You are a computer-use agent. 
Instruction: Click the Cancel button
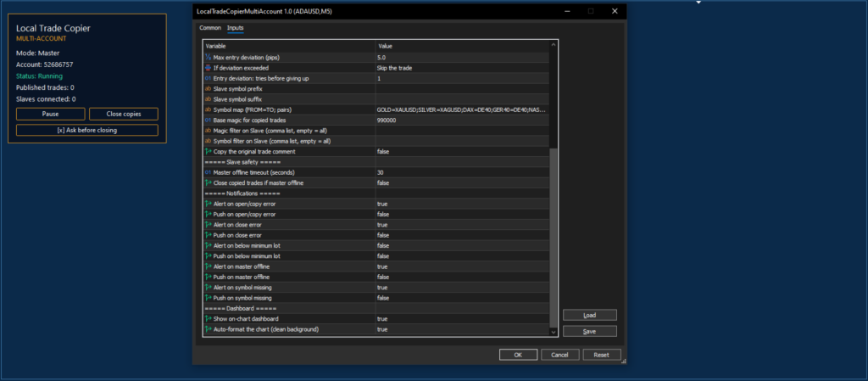pos(560,355)
